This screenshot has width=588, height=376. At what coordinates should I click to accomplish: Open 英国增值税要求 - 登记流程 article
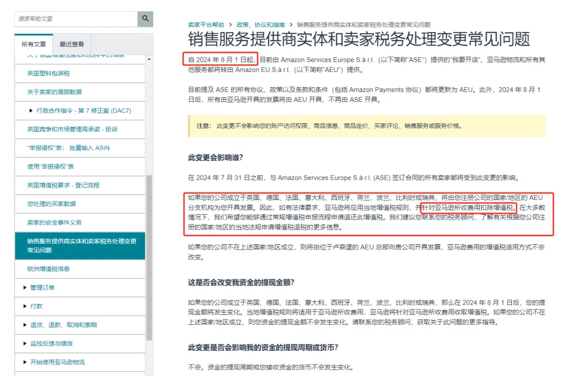(63, 185)
